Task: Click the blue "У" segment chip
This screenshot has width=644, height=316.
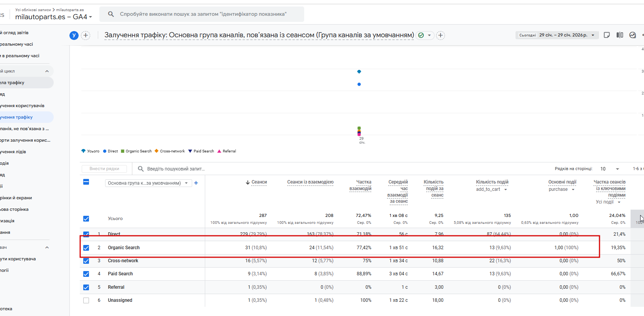Action: click(74, 35)
